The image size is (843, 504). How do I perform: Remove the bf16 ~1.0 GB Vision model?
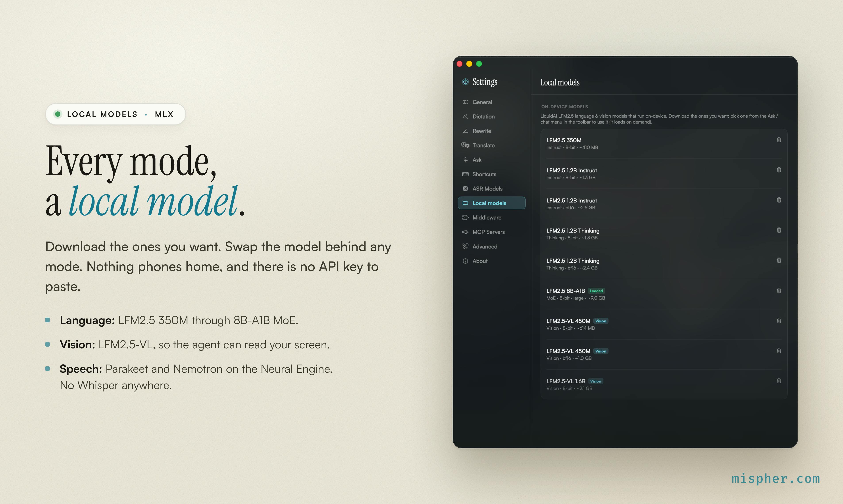coord(779,351)
